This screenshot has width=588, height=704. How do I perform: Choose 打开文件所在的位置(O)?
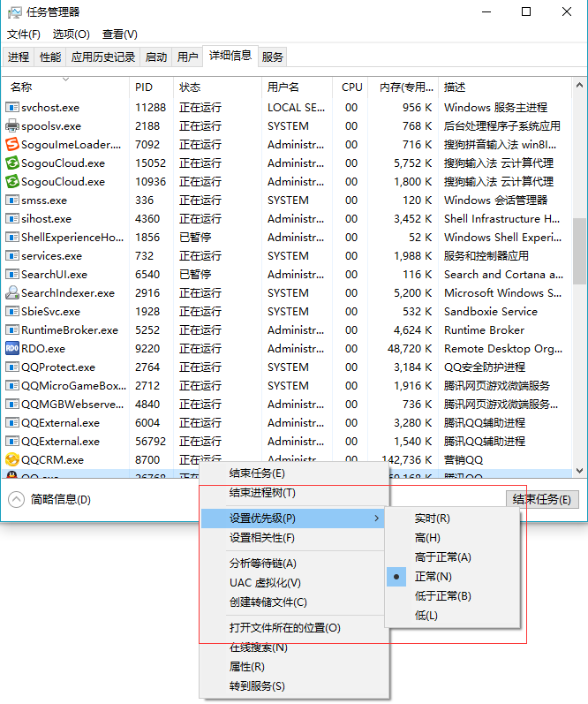294,628
